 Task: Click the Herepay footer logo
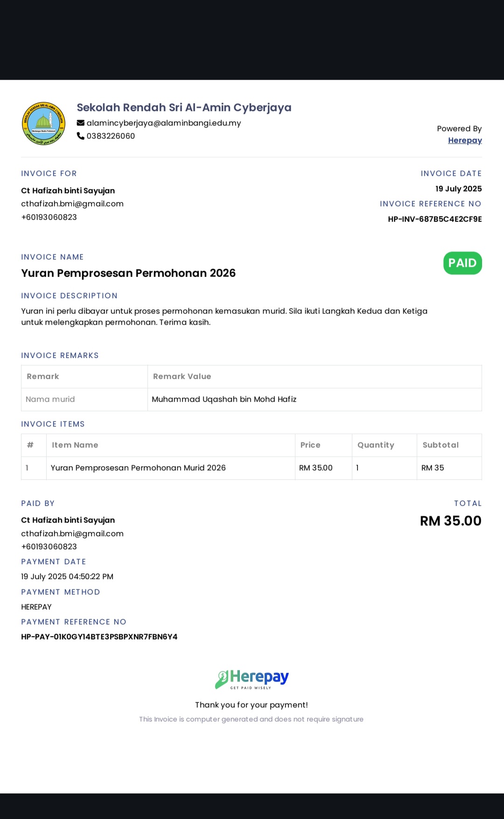click(x=252, y=679)
